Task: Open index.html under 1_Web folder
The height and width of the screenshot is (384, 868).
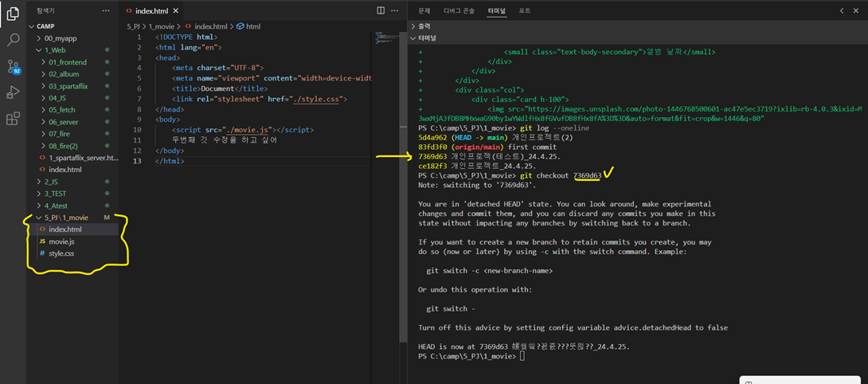Action: coord(65,170)
